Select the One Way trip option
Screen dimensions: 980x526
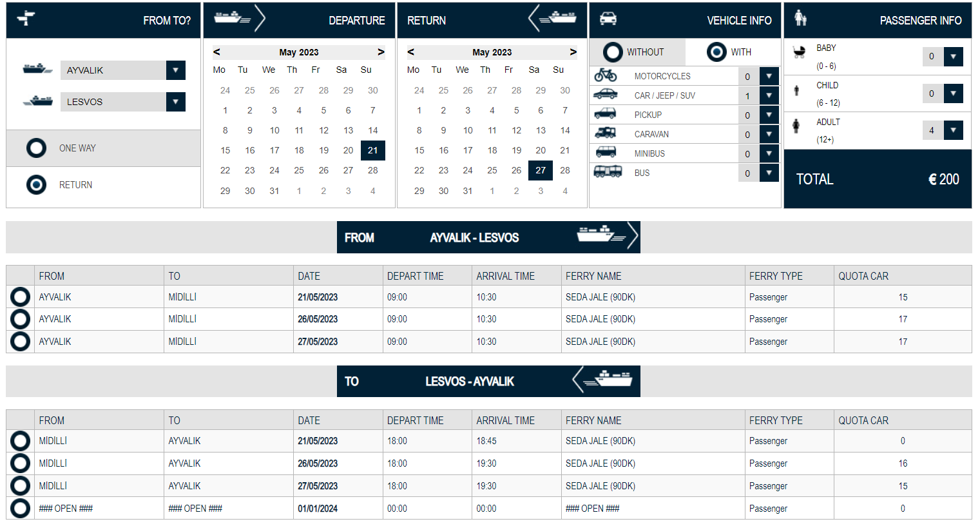pyautogui.click(x=37, y=148)
